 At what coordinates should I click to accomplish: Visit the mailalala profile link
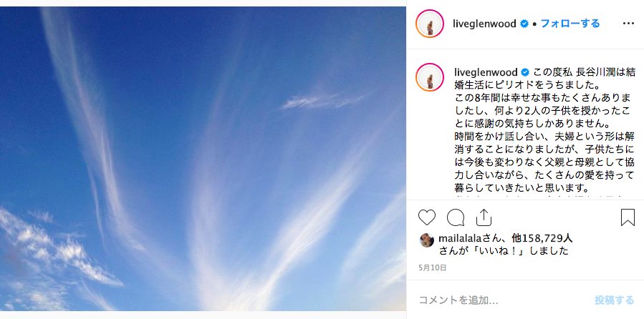point(460,237)
